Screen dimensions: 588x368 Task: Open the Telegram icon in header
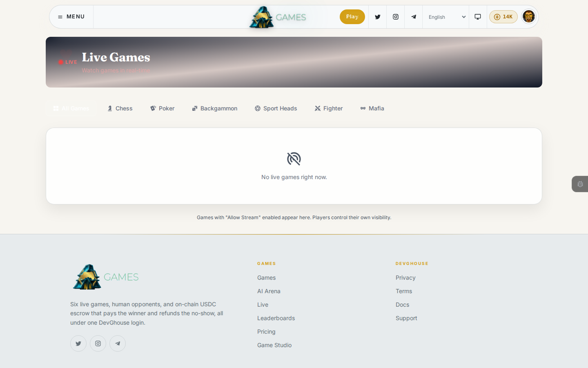pos(414,17)
